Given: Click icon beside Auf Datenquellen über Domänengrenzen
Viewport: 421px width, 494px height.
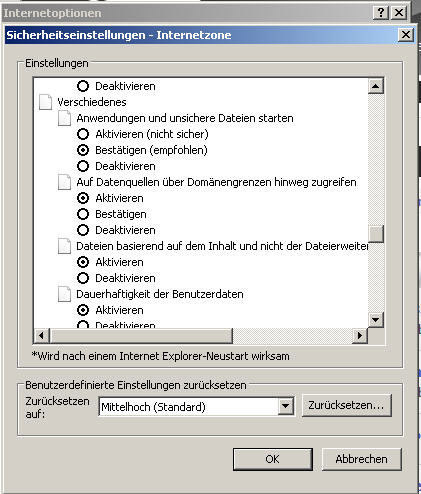Looking at the screenshot, I should tap(64, 182).
